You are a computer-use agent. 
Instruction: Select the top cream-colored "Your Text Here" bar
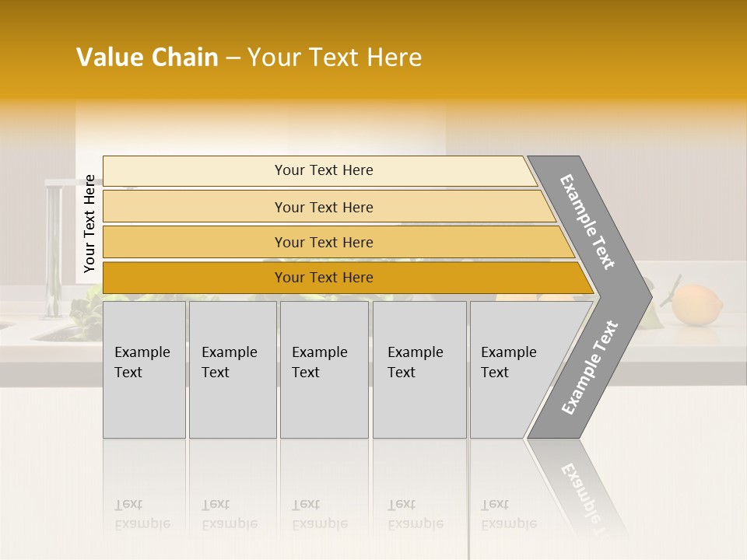324,170
